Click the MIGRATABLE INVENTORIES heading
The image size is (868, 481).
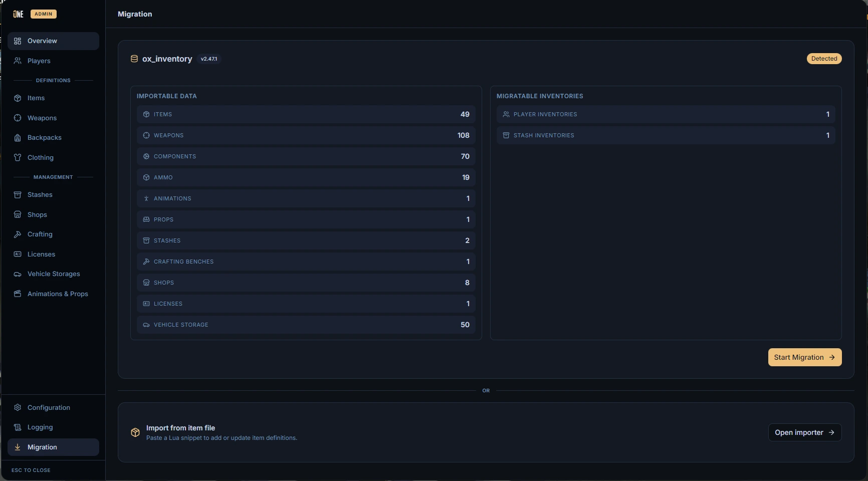pos(540,96)
